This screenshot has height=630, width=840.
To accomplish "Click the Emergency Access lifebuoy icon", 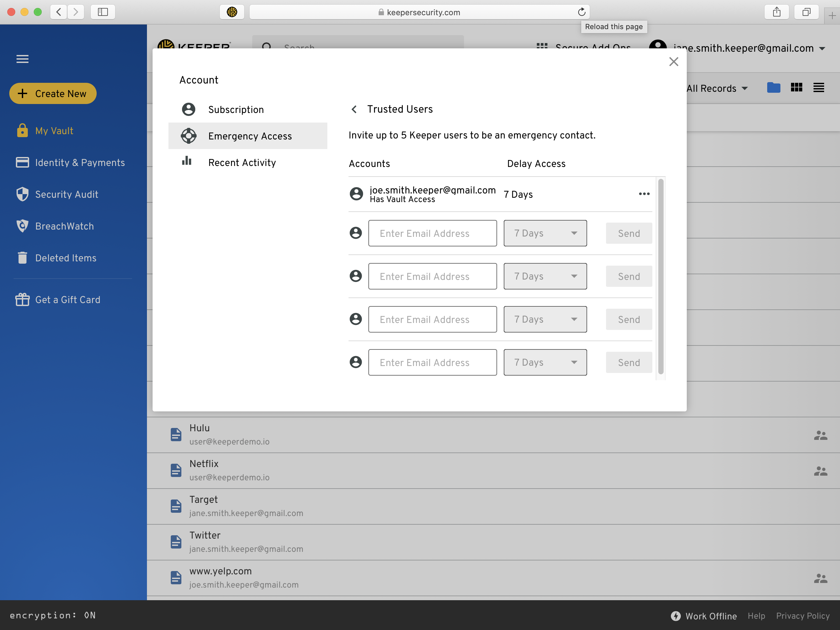I will click(188, 136).
